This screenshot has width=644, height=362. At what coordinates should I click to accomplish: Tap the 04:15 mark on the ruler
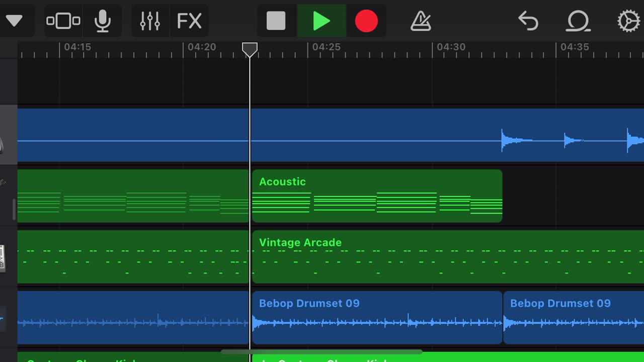77,47
